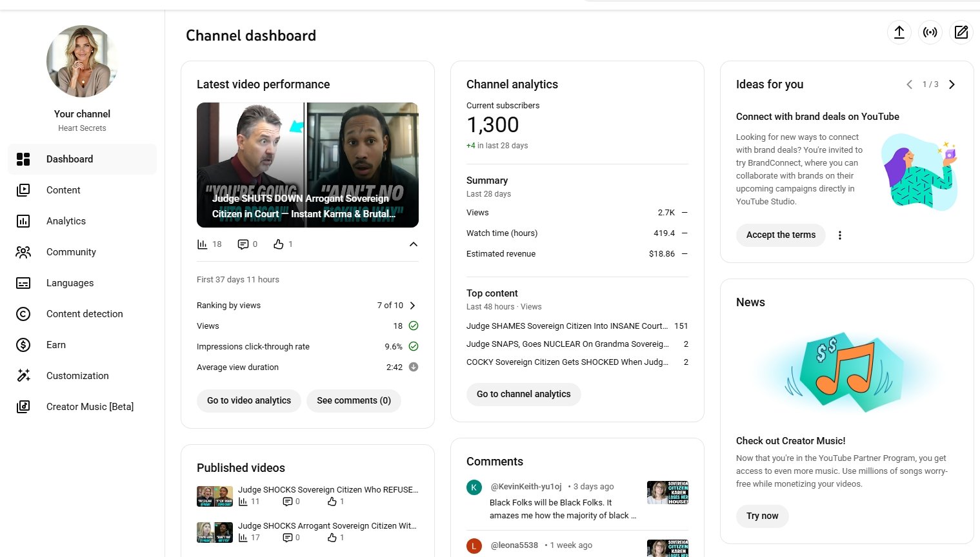Select Analytics in the sidebar

click(x=66, y=221)
